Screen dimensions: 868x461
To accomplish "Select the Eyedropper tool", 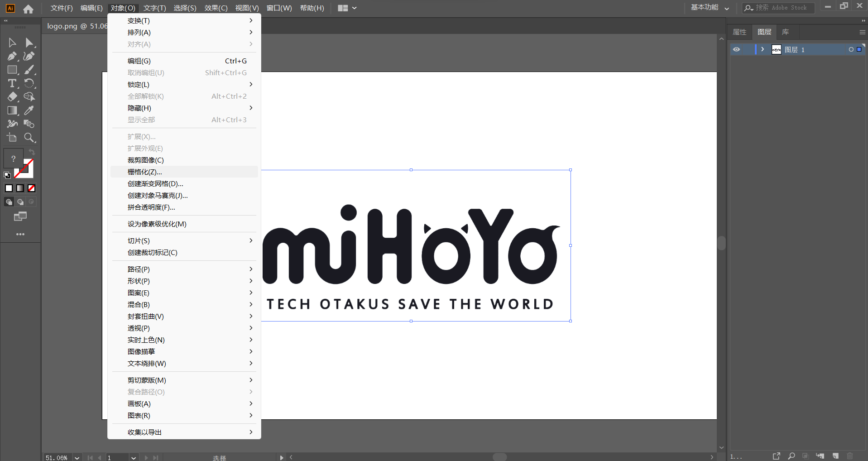I will click(29, 110).
